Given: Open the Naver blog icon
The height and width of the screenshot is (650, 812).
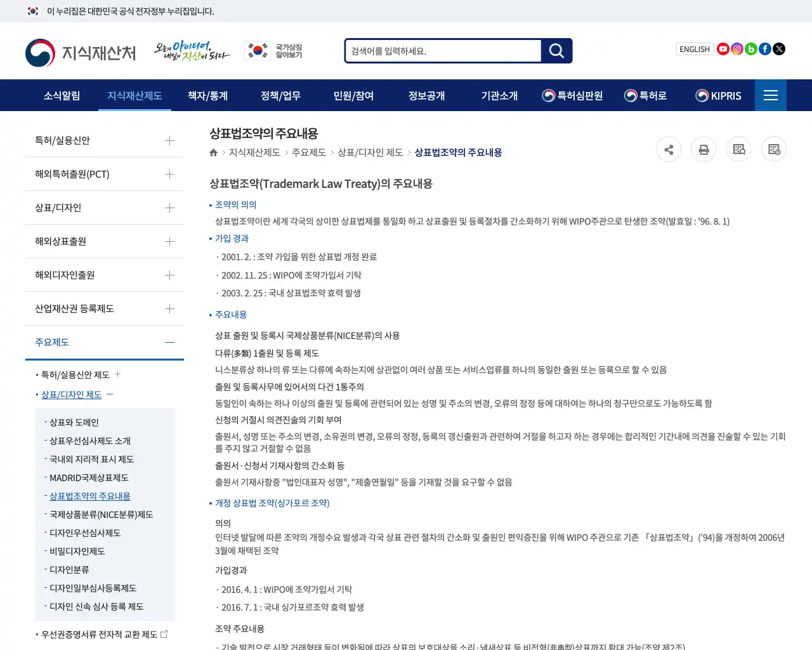Looking at the screenshot, I should point(750,48).
